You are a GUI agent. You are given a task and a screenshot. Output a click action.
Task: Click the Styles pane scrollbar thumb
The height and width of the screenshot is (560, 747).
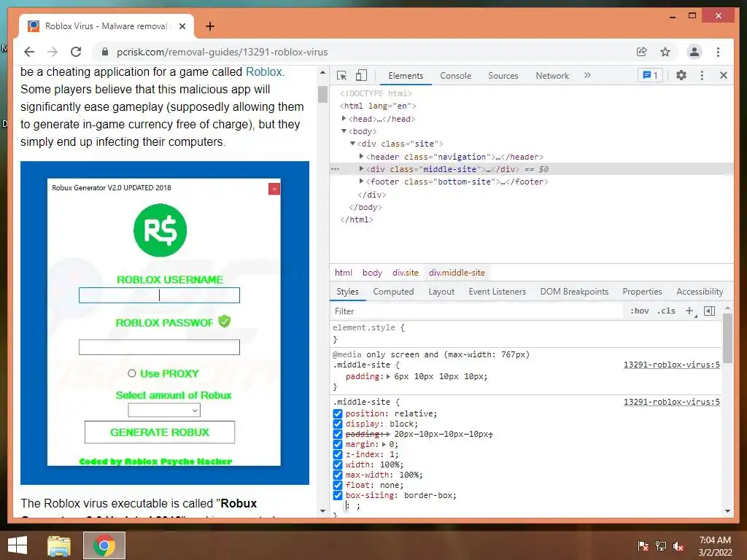[727, 338]
